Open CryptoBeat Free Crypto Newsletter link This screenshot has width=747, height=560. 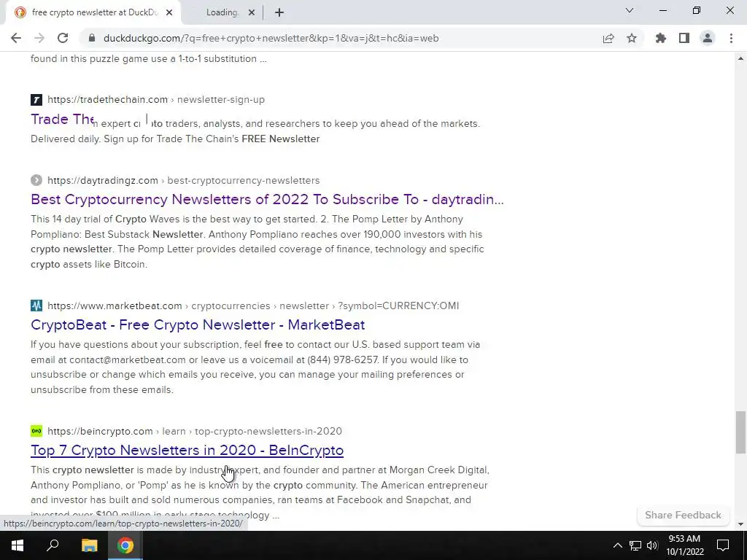(x=198, y=324)
